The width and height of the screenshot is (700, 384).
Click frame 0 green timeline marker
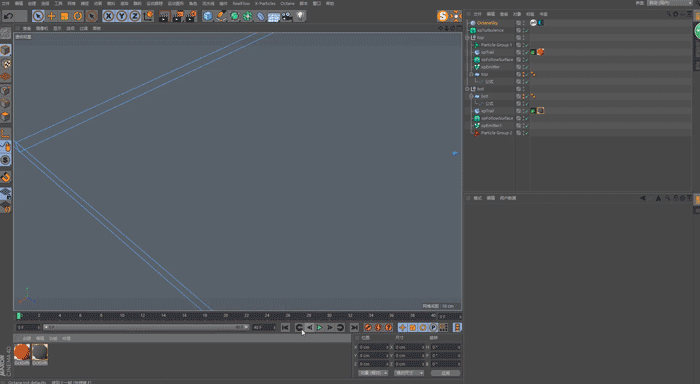point(19,316)
